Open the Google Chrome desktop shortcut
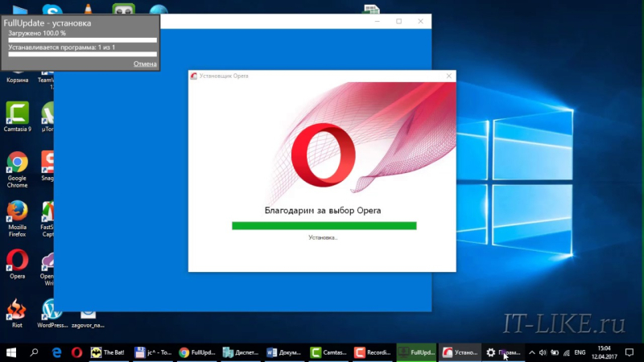This screenshot has height=362, width=644. click(x=17, y=165)
